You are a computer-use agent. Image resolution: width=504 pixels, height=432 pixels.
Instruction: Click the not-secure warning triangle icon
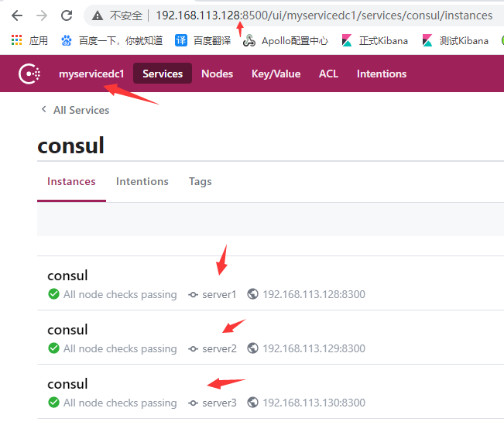pyautogui.click(x=98, y=15)
